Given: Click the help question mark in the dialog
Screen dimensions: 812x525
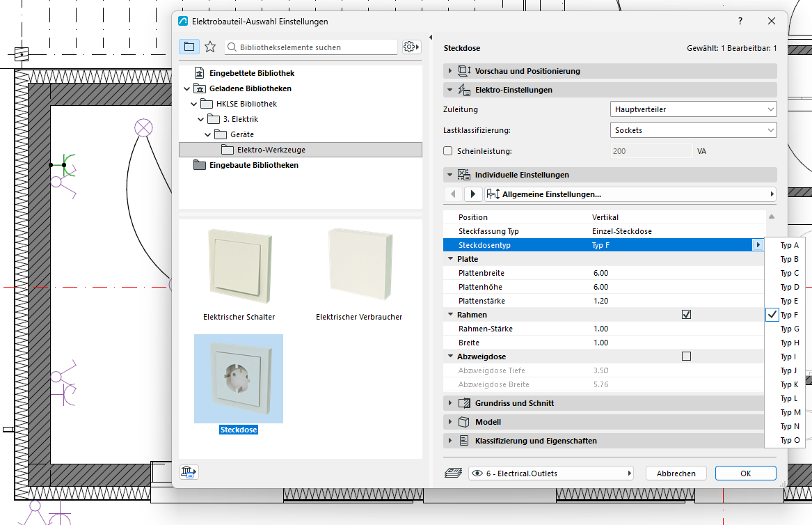Looking at the screenshot, I should [740, 22].
